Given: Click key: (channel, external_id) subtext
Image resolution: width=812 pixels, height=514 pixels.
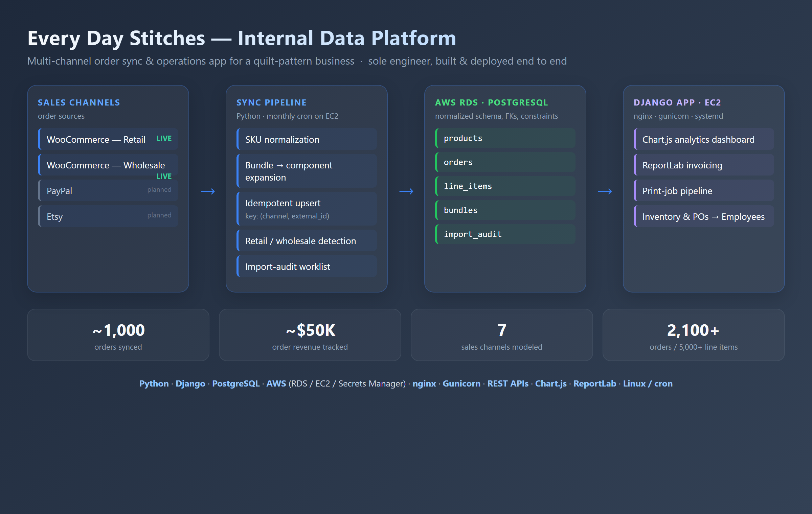Looking at the screenshot, I should [x=287, y=216].
